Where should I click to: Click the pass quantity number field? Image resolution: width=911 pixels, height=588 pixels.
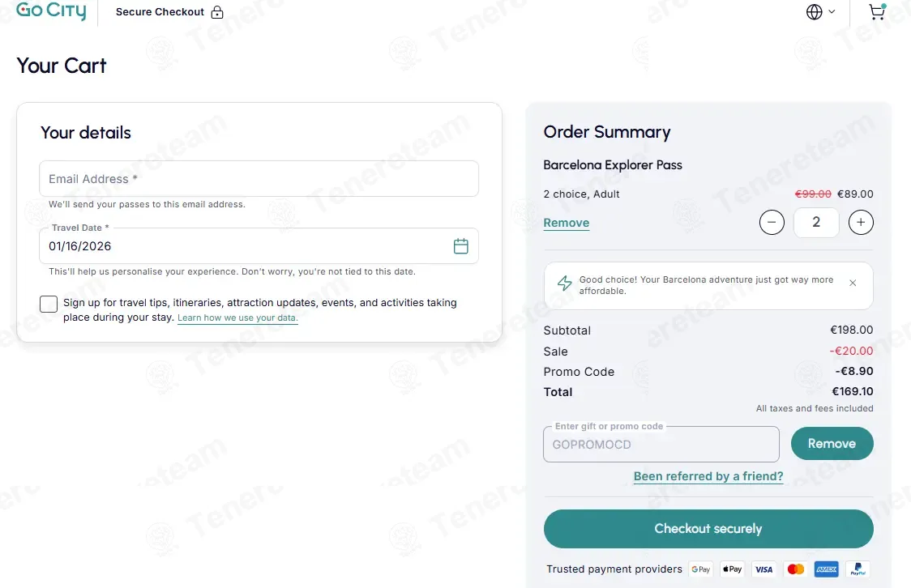815,222
